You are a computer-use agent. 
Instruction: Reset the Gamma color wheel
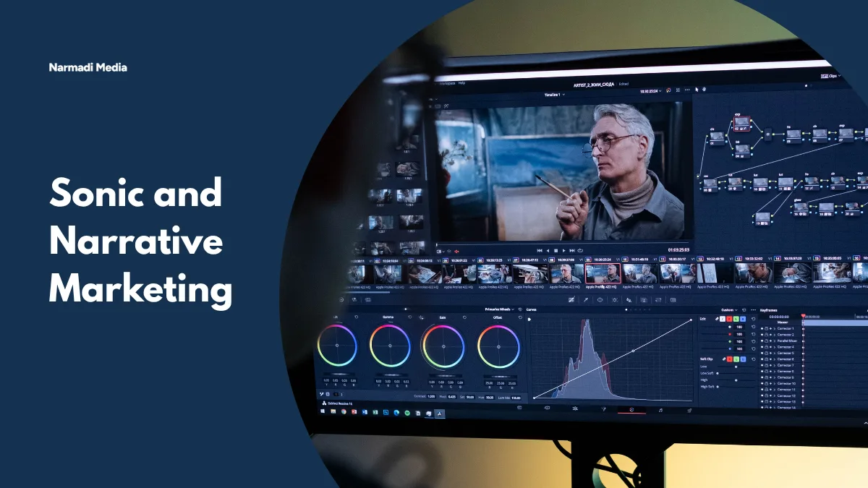(x=410, y=317)
